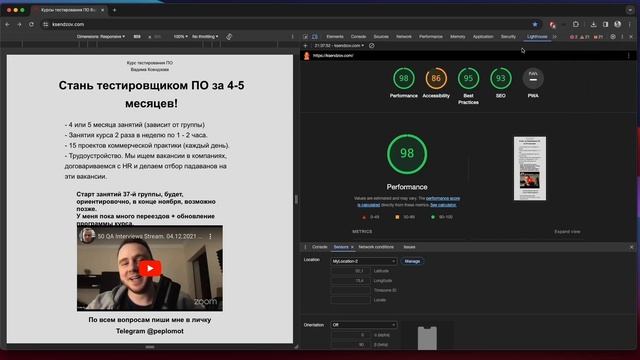The height and width of the screenshot is (360, 640).
Task: Open the Orientation Off dropdown
Action: coord(363,325)
